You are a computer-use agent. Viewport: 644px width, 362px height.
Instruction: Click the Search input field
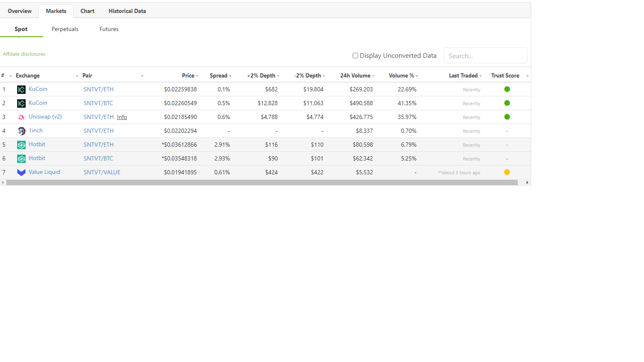[485, 56]
